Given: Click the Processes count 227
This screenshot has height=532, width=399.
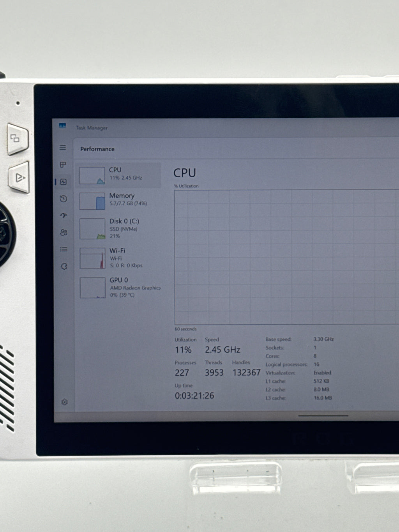Looking at the screenshot, I should (x=182, y=373).
